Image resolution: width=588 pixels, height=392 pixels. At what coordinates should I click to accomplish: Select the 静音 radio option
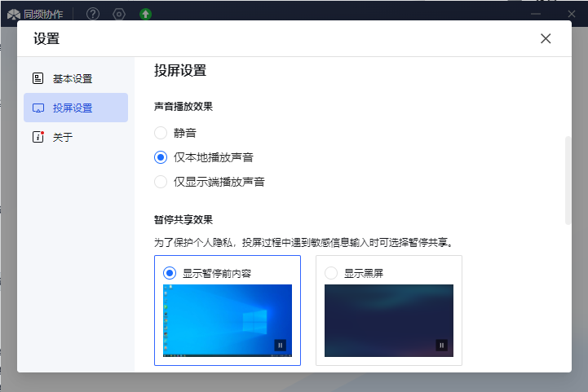pyautogui.click(x=161, y=133)
